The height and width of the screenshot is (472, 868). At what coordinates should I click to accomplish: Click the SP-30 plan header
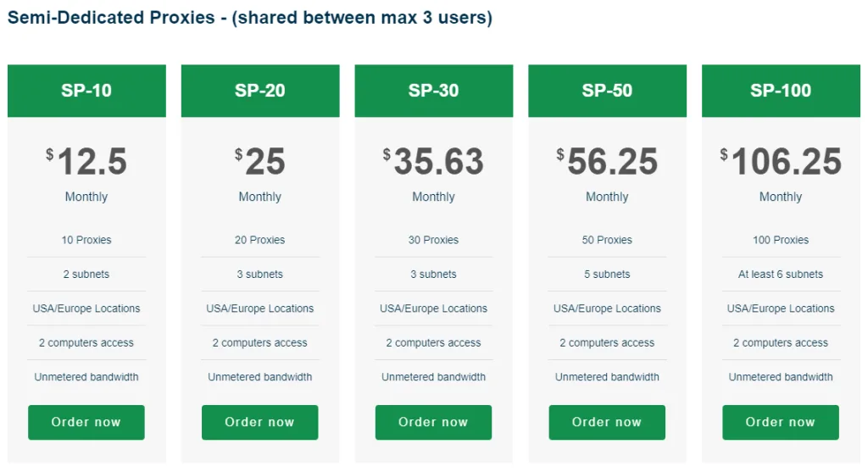coord(433,91)
